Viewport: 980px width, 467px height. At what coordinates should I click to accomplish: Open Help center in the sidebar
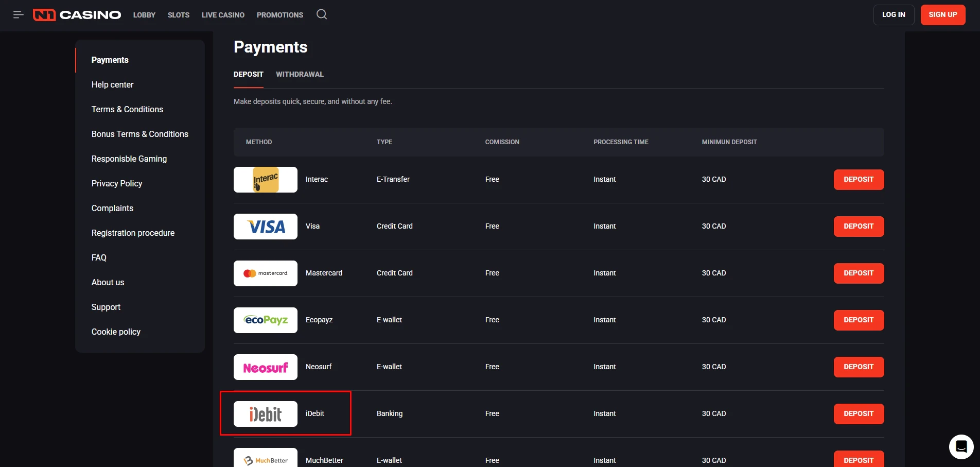pos(112,85)
